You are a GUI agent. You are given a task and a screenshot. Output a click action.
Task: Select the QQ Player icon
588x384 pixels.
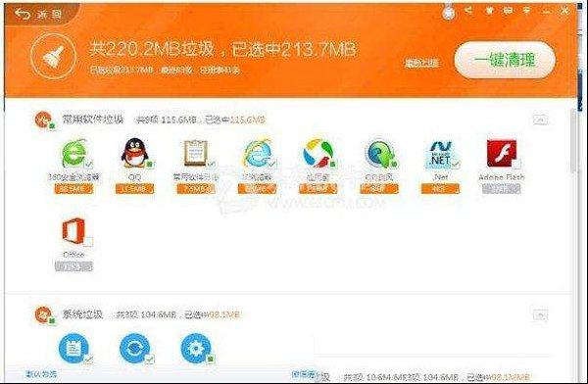tap(379, 153)
